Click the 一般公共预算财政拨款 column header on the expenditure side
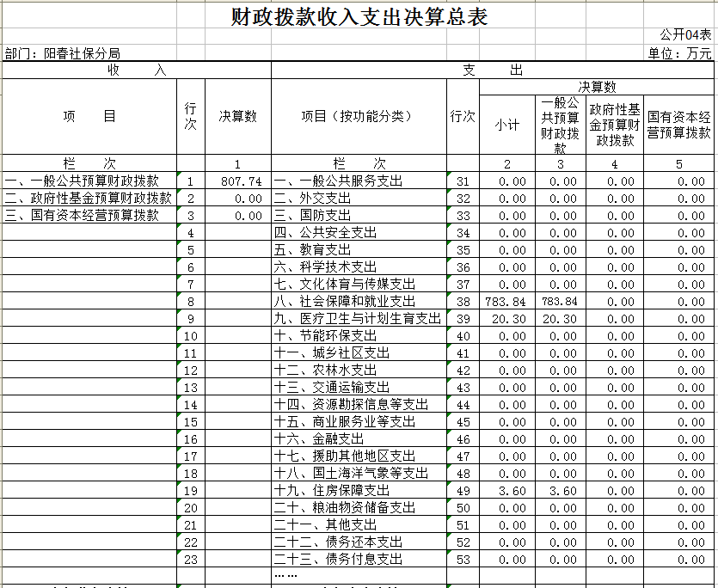Viewport: 718px width, 588px height. click(561, 125)
